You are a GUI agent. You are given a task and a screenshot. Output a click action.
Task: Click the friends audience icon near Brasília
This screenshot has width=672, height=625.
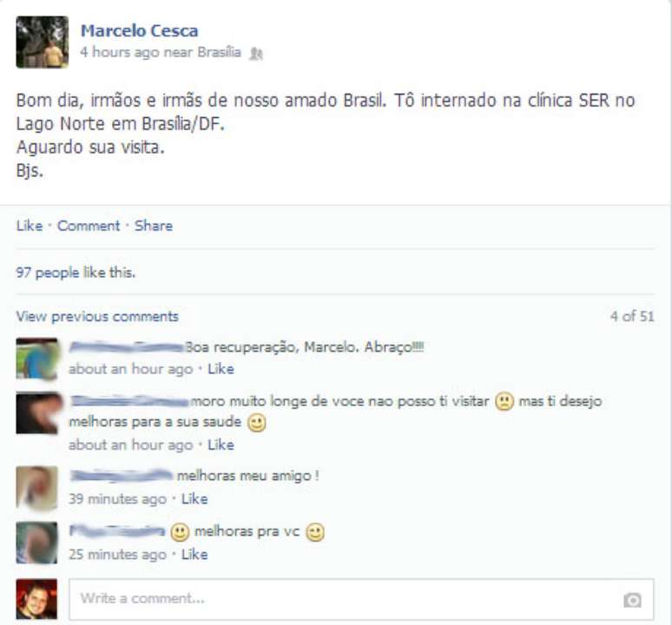coord(256,54)
